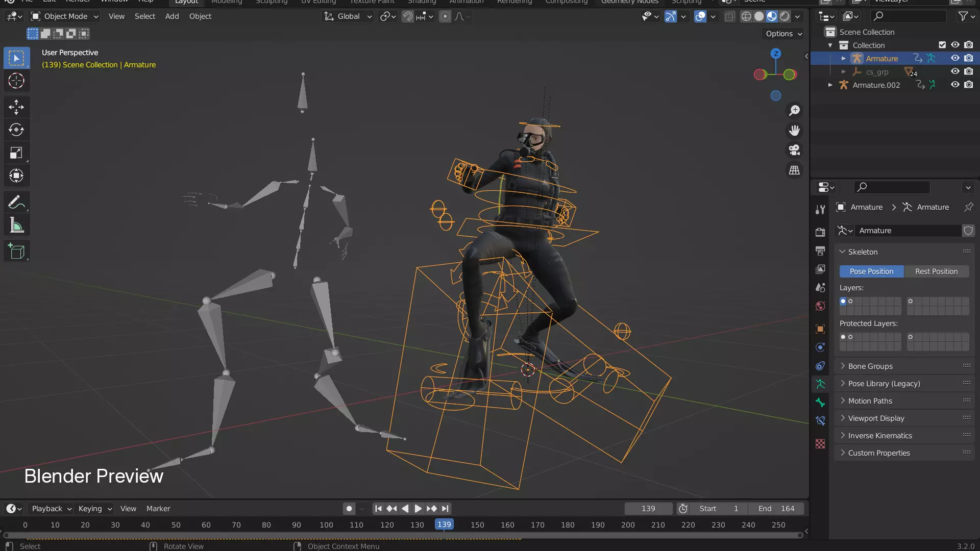Expand the Armature.002 tree item
Image resolution: width=980 pixels, height=551 pixels.
830,85
